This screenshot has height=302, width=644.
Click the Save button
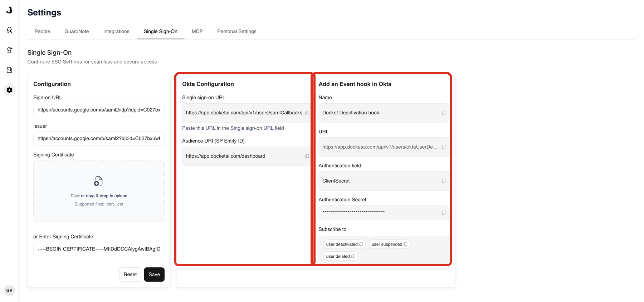pos(154,274)
